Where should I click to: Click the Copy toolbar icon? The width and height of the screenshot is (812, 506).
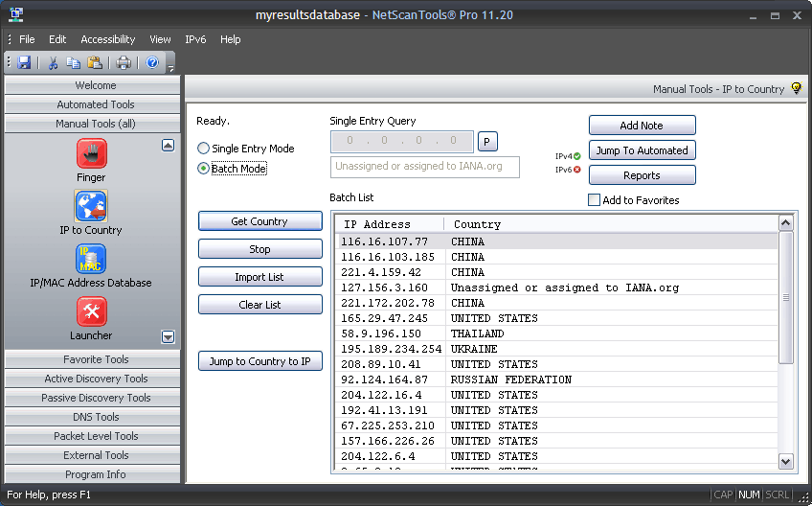coord(73,62)
